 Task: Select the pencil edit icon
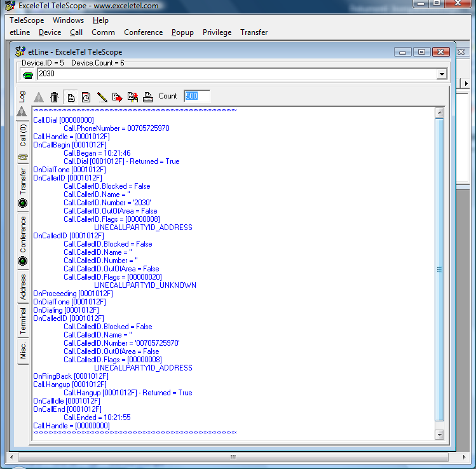pos(102,97)
